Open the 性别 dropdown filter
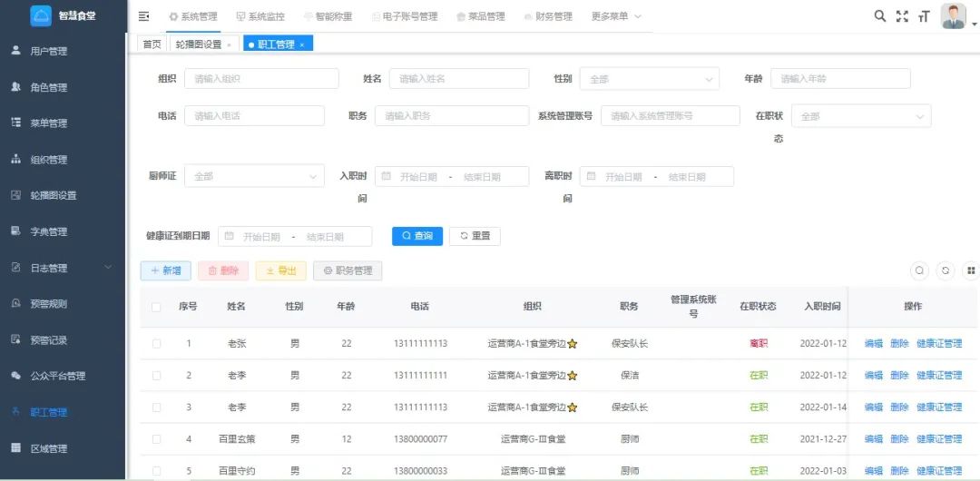980x481 pixels. point(649,79)
